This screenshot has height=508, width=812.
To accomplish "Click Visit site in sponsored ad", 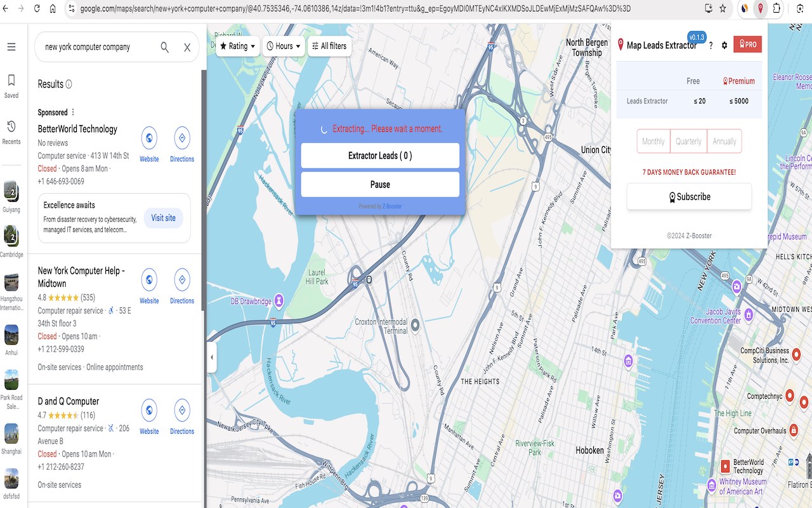I will pyautogui.click(x=163, y=218).
